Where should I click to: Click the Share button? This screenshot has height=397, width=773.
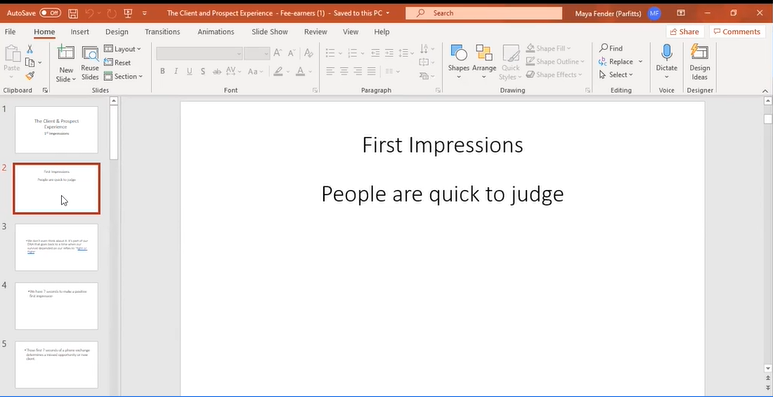685,32
